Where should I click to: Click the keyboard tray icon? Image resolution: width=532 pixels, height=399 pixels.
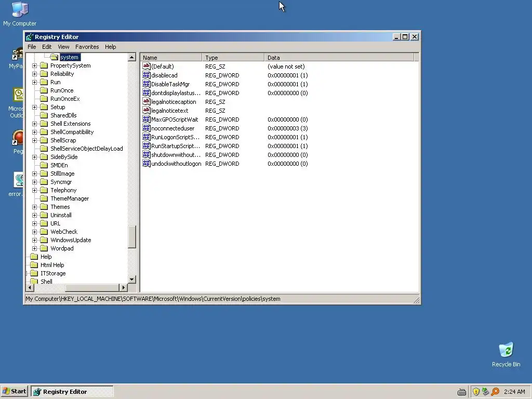[462, 392]
